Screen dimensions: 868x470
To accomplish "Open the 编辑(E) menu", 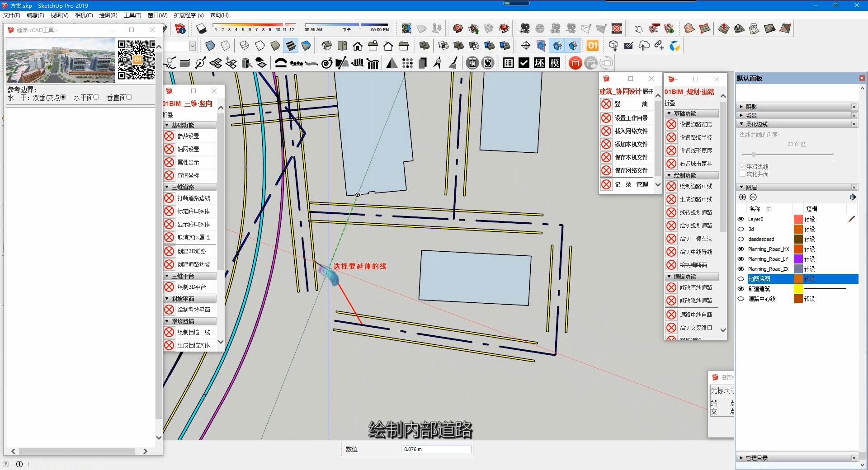I will (x=35, y=15).
